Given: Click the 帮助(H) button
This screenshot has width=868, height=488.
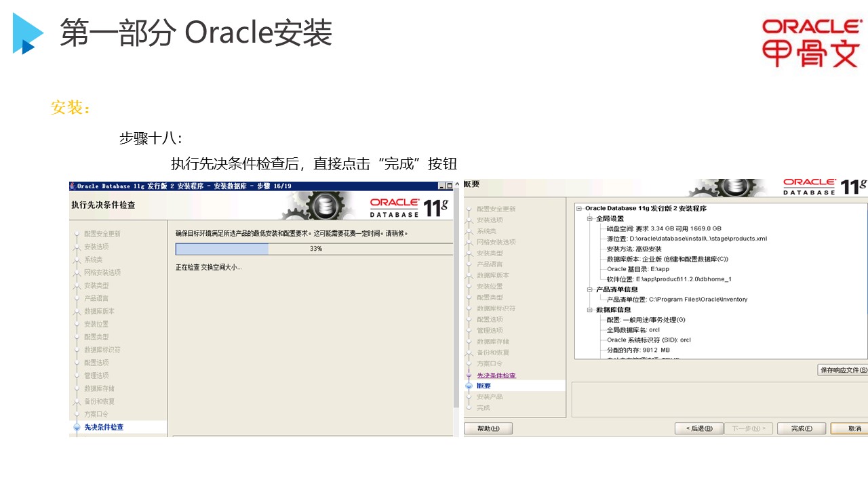Looking at the screenshot, I should 488,428.
